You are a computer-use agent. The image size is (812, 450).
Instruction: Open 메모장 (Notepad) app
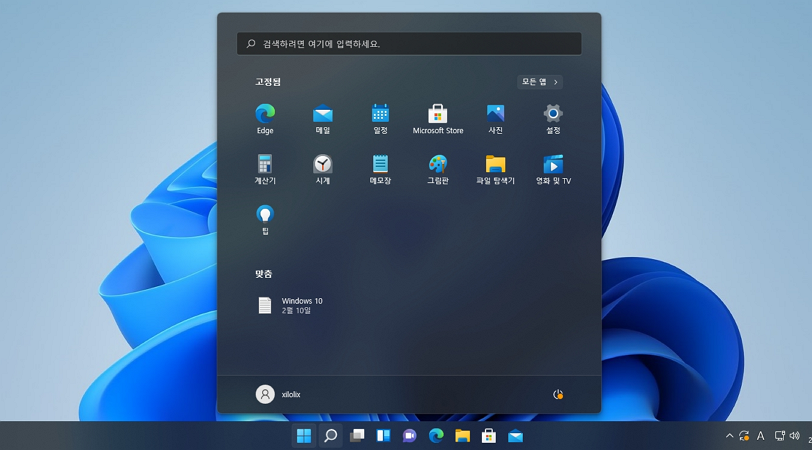click(x=380, y=169)
